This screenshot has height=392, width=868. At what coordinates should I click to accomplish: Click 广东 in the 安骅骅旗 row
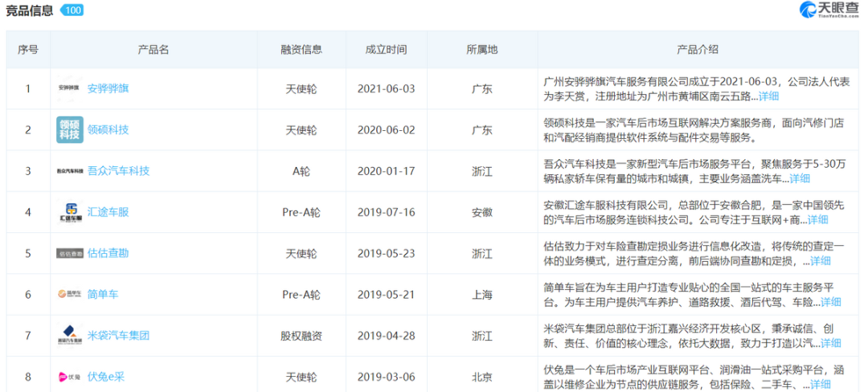point(482,88)
